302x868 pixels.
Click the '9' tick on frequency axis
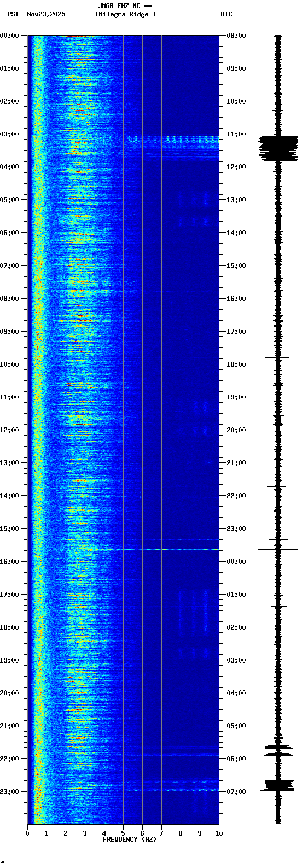pos(200,833)
